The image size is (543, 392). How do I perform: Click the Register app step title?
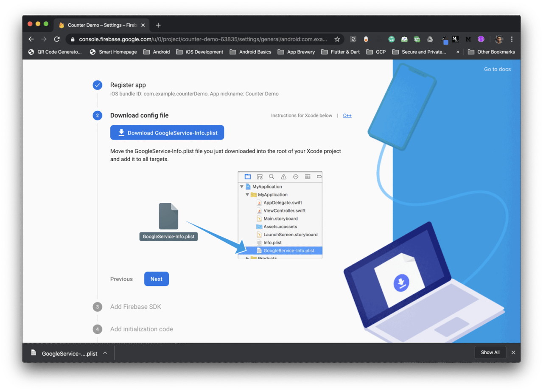coord(128,85)
